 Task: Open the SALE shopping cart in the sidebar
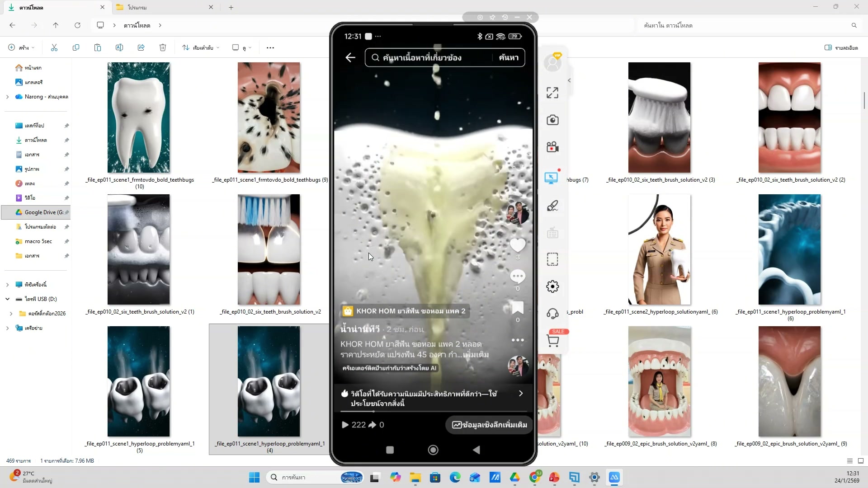(x=553, y=340)
